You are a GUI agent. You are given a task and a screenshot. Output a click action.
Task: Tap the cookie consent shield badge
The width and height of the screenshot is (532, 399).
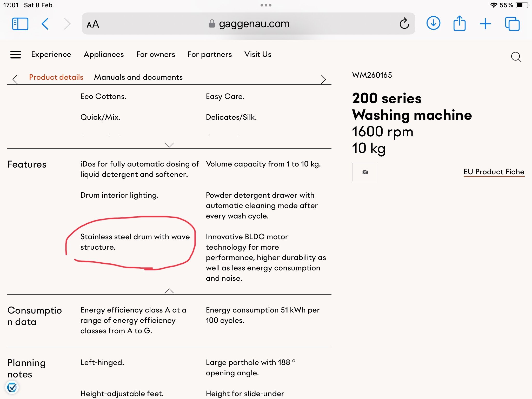point(12,387)
